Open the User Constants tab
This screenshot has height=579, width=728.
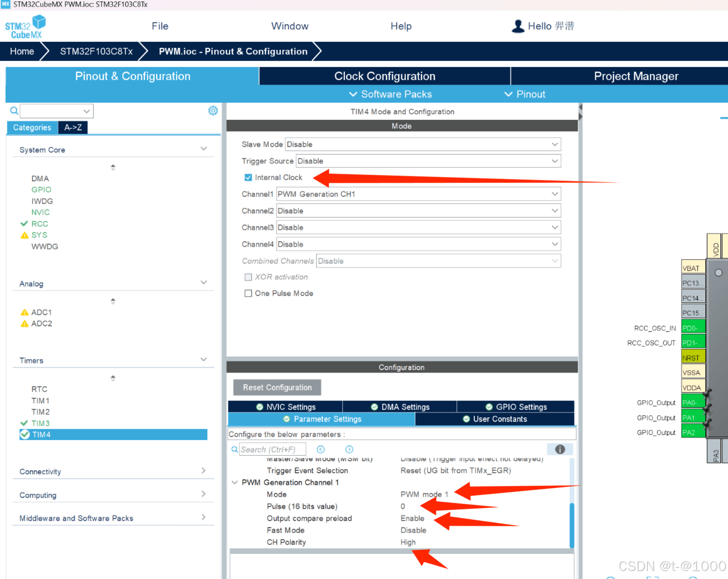[x=495, y=419]
